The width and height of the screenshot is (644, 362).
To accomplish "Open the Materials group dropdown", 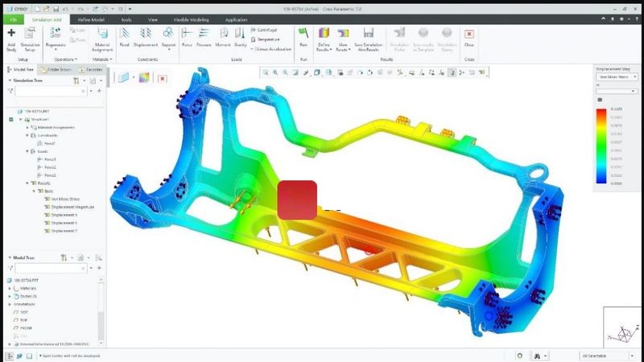I will 102,60.
